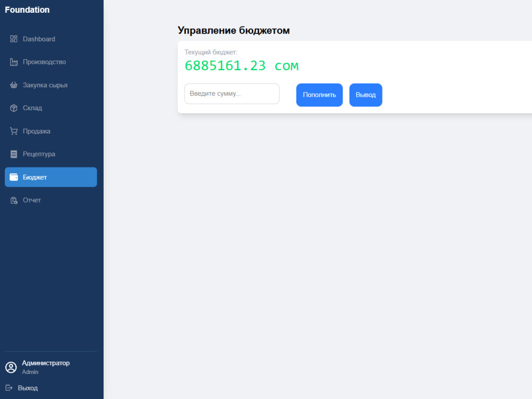The width and height of the screenshot is (532, 399).
Task: Select the active Бюджет menu item
Action: point(51,177)
